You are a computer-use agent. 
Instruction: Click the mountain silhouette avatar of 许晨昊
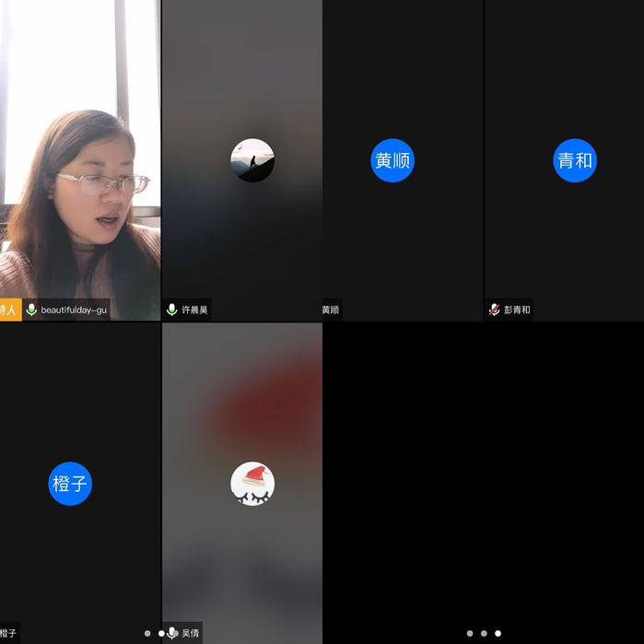tap(252, 160)
